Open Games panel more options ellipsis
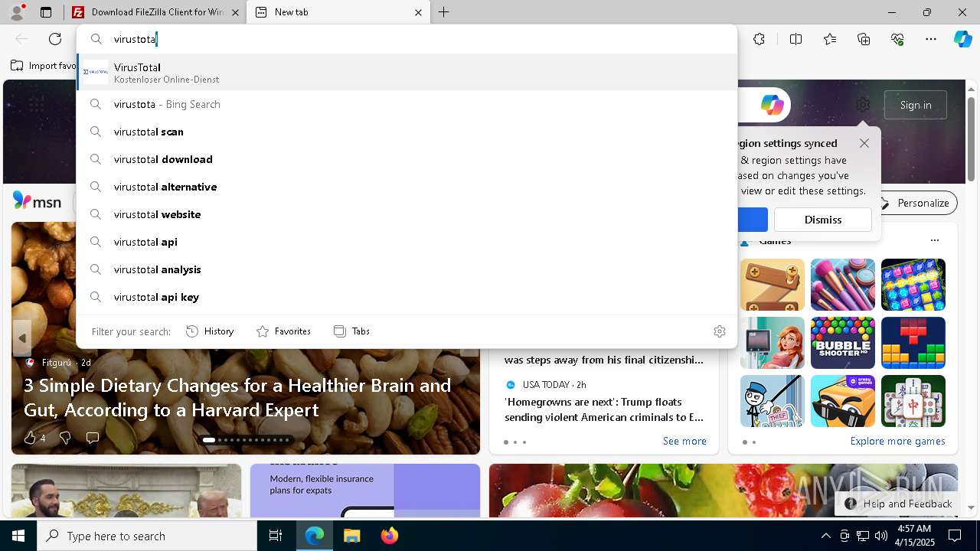980x551 pixels. [x=934, y=240]
